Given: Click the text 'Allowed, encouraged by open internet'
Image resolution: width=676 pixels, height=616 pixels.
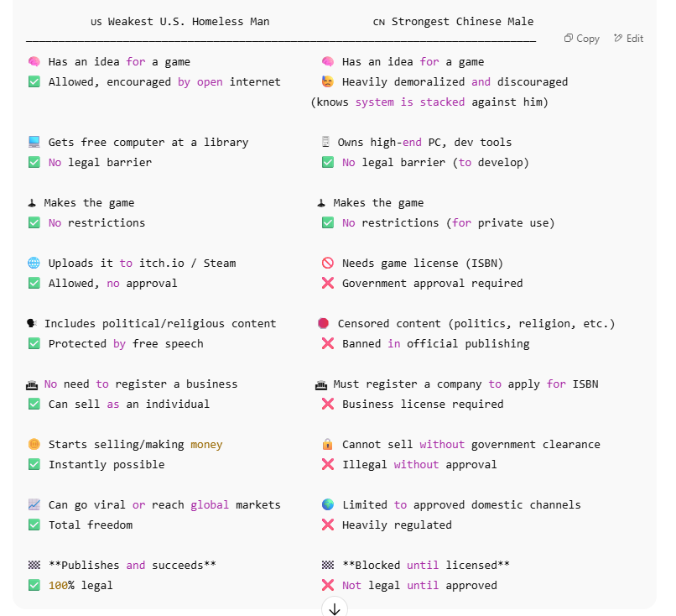Looking at the screenshot, I should click(164, 82).
